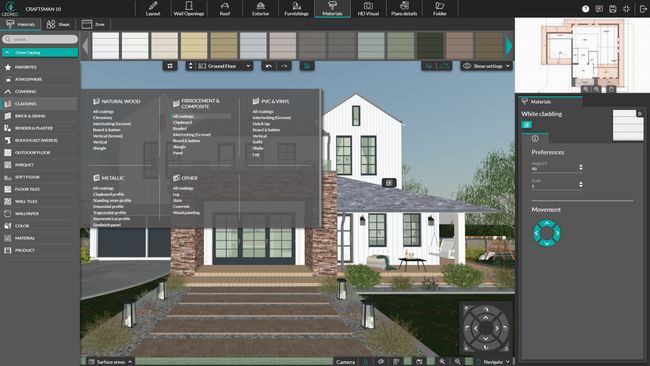Click the Scale field stepper arrows
This screenshot has height=366, width=650.
click(x=580, y=184)
